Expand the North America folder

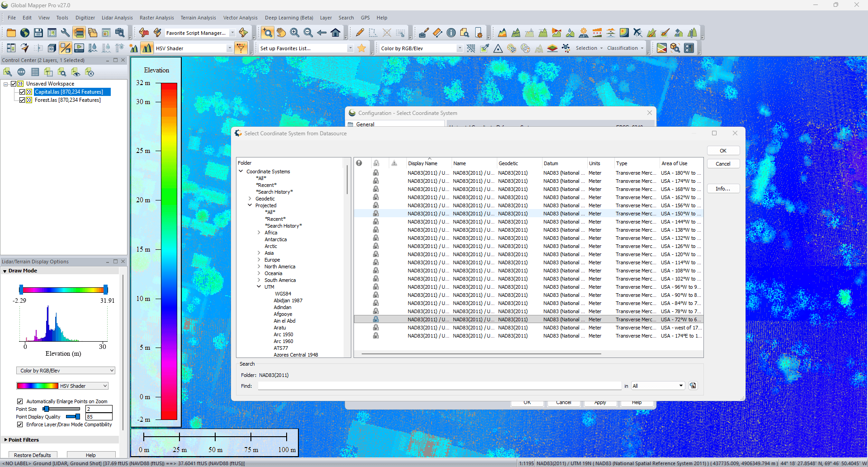(x=259, y=267)
